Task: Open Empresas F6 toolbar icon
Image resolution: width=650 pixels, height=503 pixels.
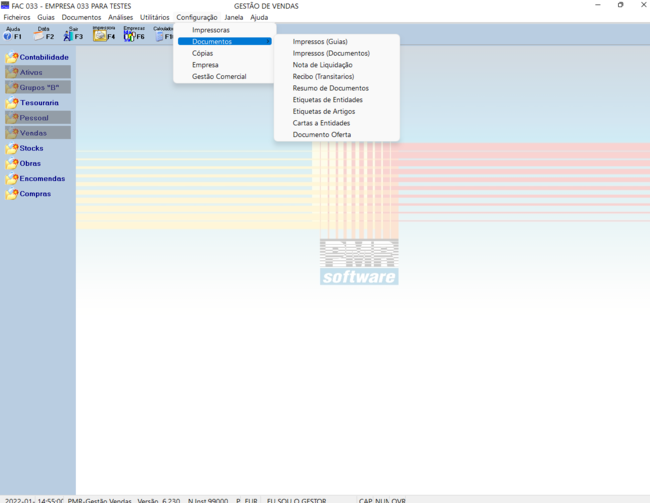Action: [x=134, y=34]
